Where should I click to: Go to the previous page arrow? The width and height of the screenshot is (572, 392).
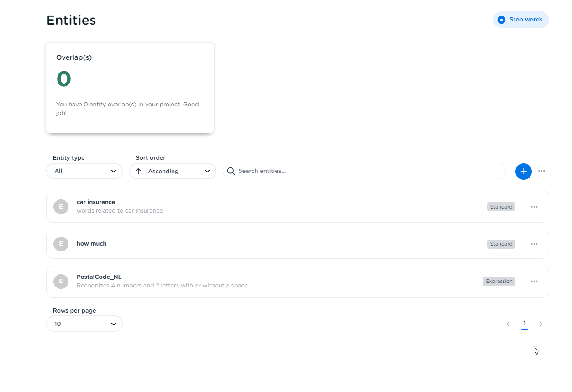508,324
